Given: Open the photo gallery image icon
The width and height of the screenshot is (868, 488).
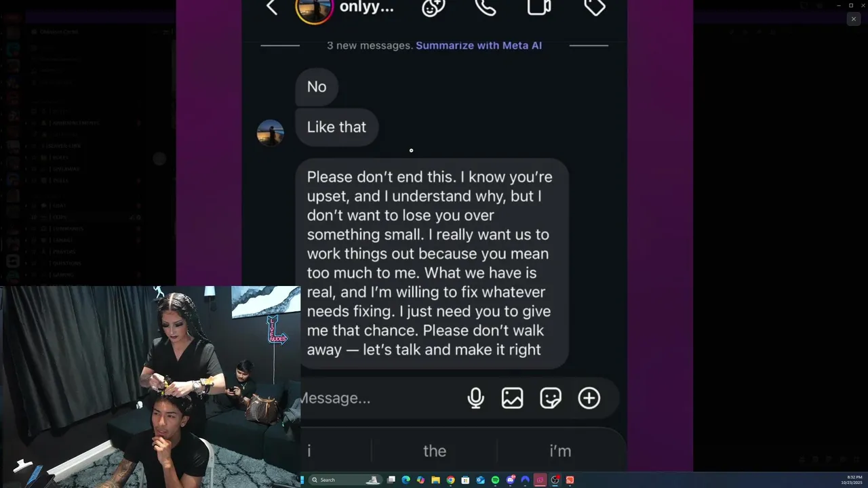Looking at the screenshot, I should [512, 398].
